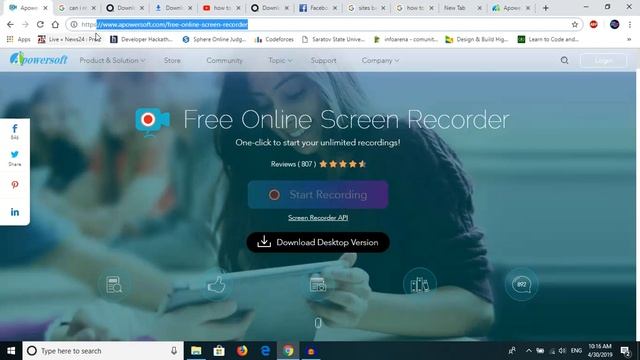Click the Start Recording button

(x=318, y=195)
